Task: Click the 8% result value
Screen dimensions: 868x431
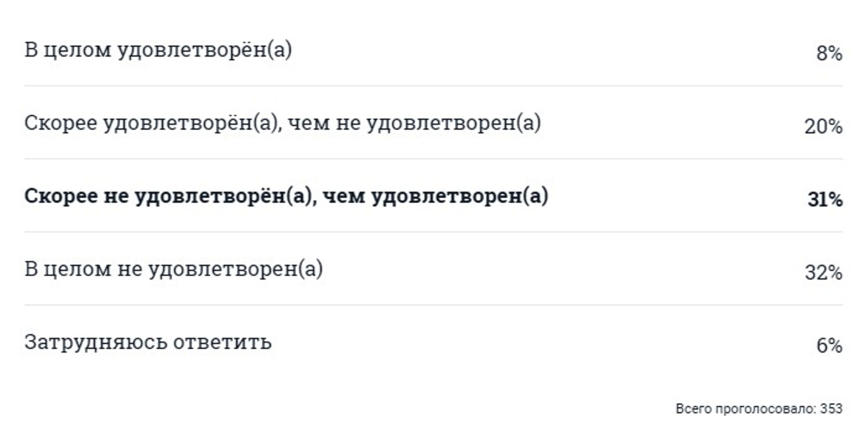Action: click(829, 54)
